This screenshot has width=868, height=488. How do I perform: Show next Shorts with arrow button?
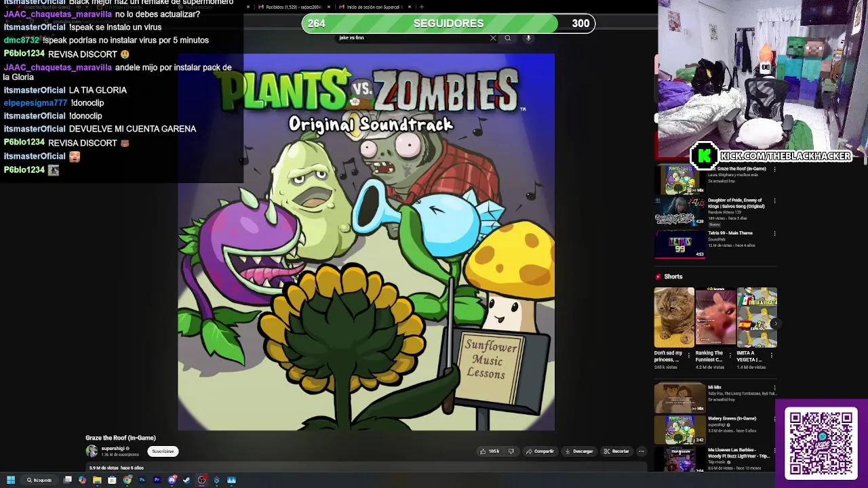click(775, 324)
